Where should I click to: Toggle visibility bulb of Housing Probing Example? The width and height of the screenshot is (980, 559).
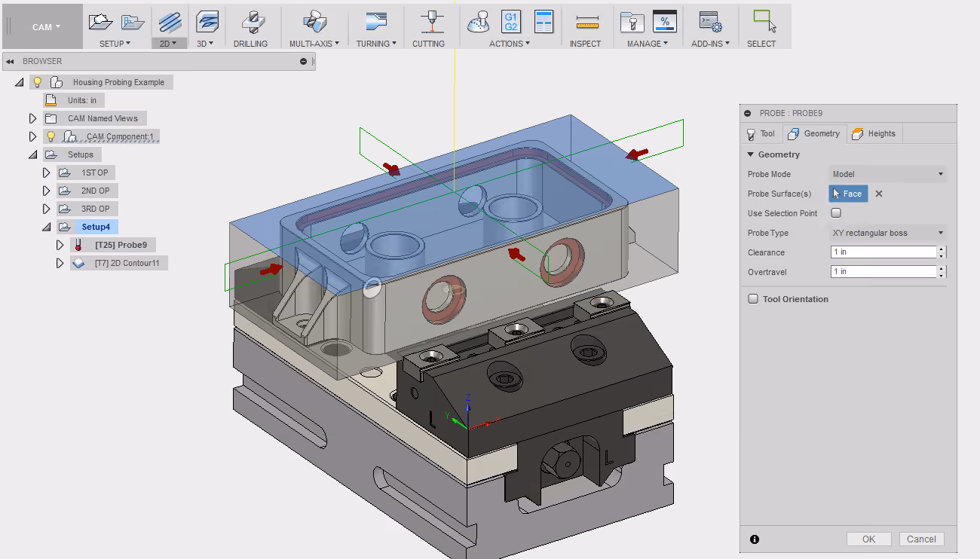[37, 82]
